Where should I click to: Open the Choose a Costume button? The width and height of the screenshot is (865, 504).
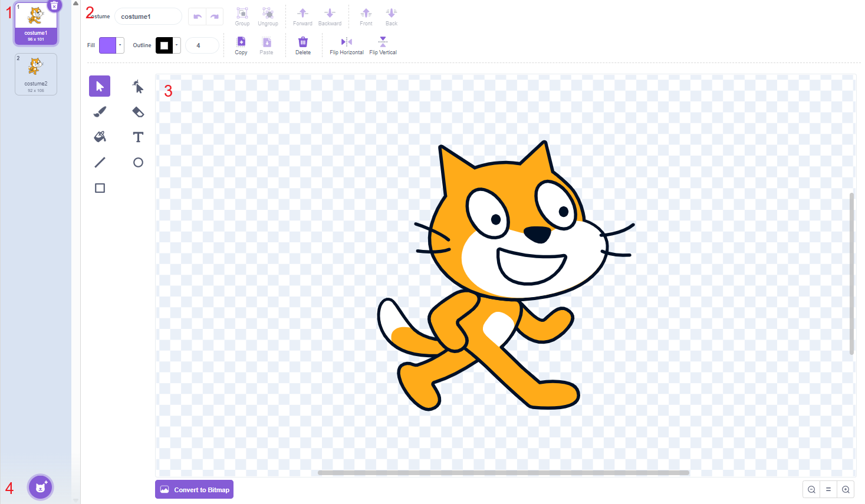click(41, 487)
